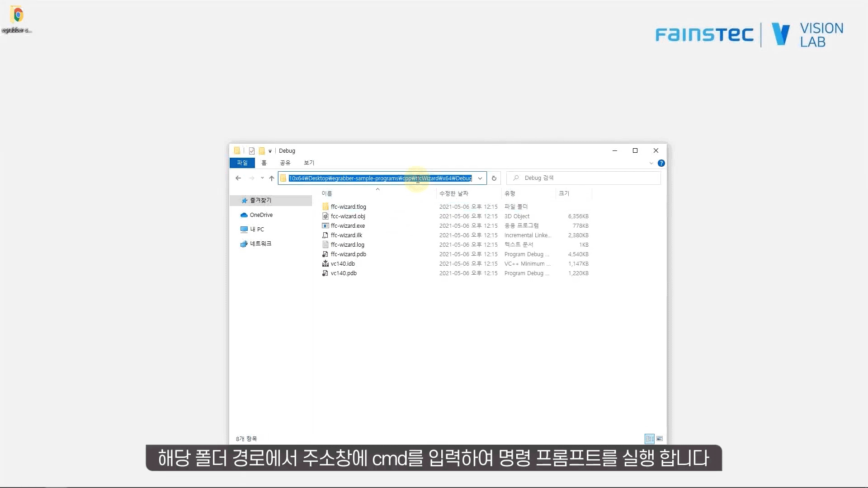
Task: Click Properties icon in quick access toolbar
Action: [252, 151]
